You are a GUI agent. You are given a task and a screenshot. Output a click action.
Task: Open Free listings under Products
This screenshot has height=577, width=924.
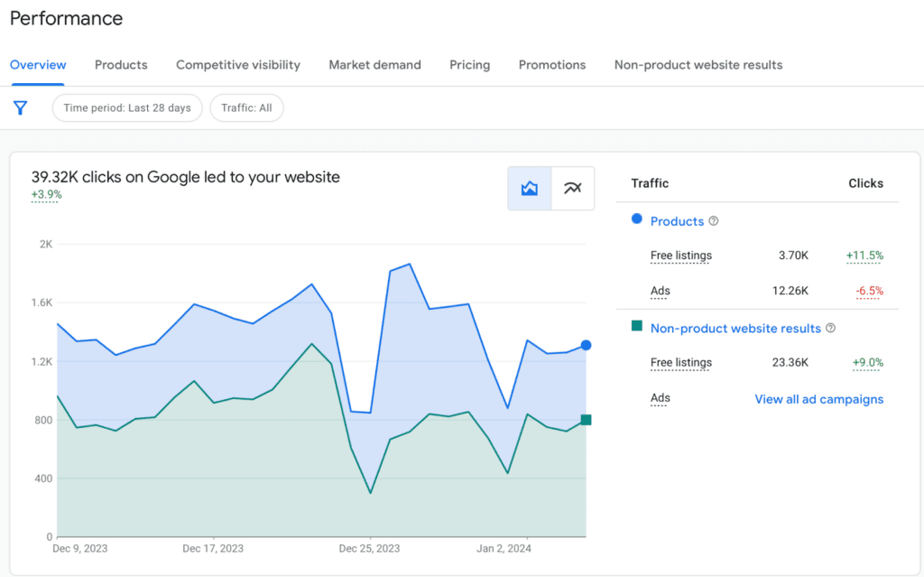[x=680, y=256]
